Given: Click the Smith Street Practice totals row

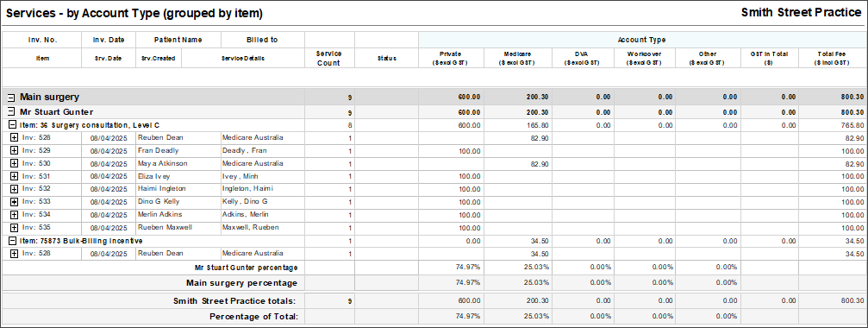Looking at the screenshot, I should coord(434,301).
